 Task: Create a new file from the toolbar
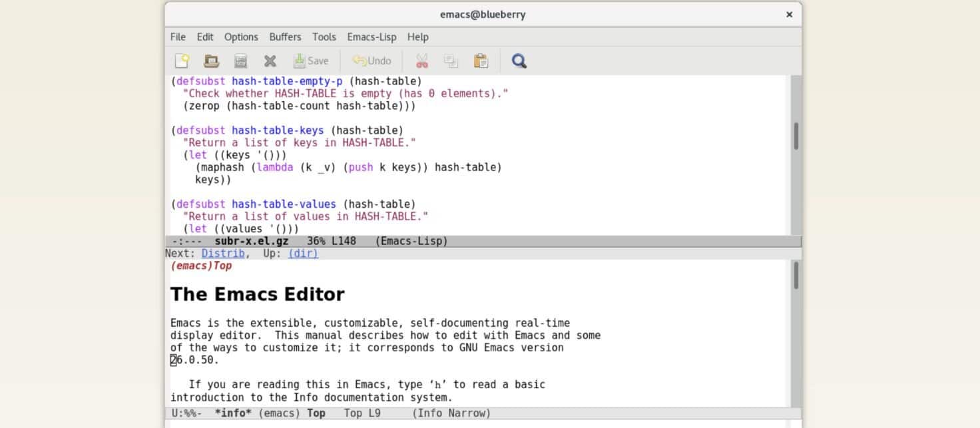181,61
